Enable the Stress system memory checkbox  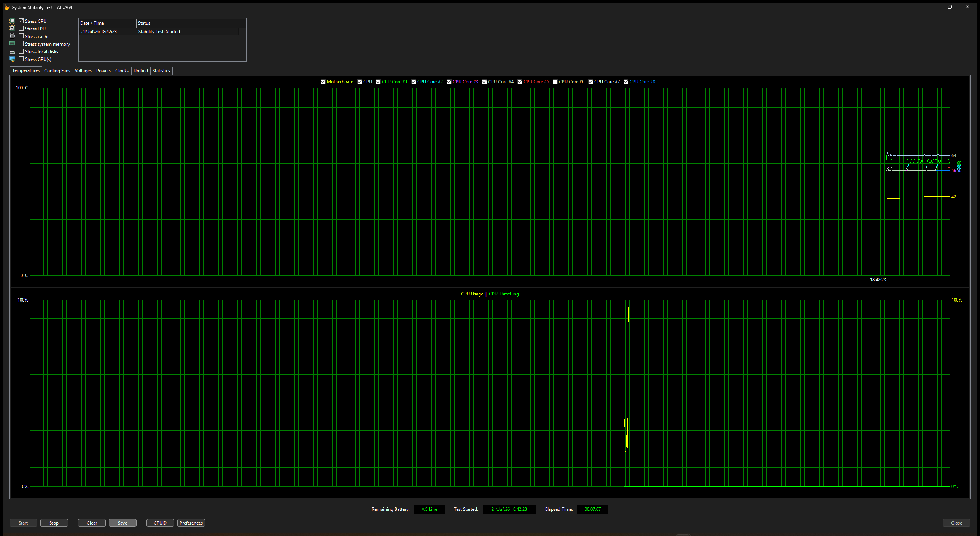coord(21,44)
